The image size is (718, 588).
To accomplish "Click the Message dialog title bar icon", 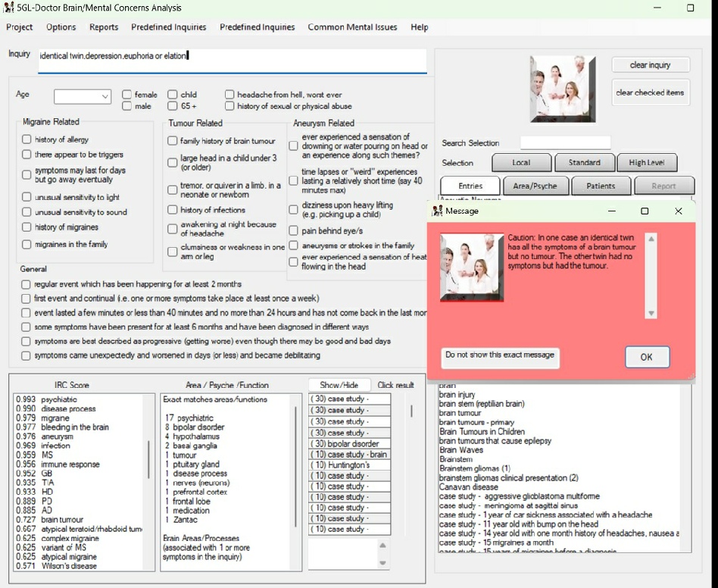I will (x=437, y=211).
